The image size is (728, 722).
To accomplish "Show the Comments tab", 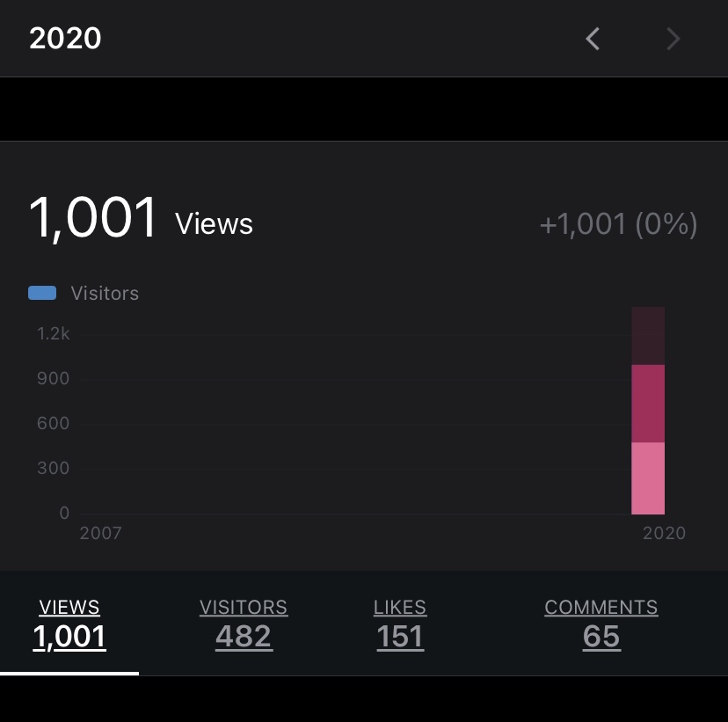I will pyautogui.click(x=601, y=623).
